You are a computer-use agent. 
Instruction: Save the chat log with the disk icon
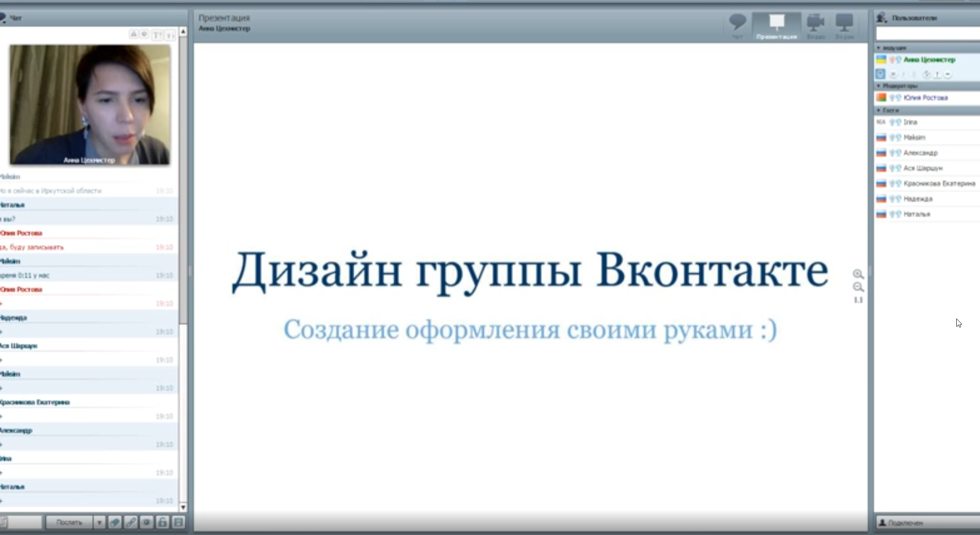(x=178, y=522)
